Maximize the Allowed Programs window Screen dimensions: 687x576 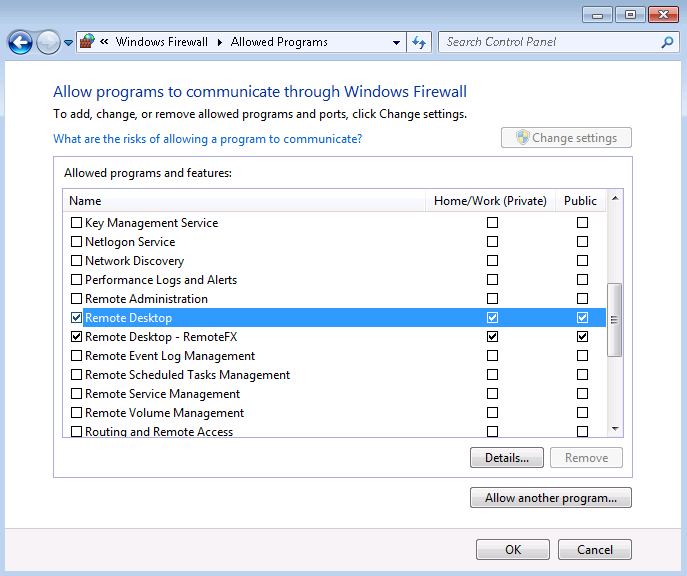tap(630, 15)
